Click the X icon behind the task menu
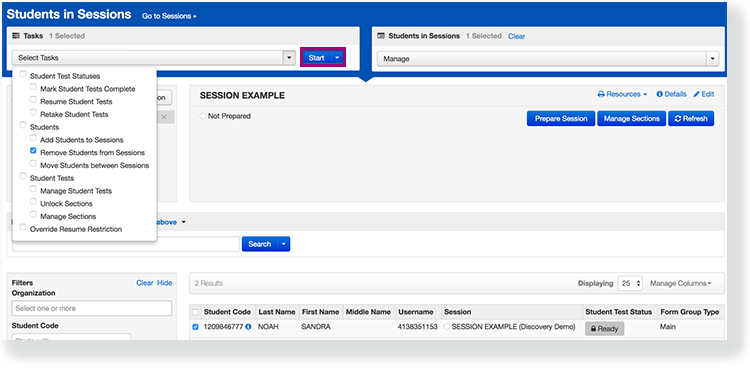750x371 pixels. 164,117
